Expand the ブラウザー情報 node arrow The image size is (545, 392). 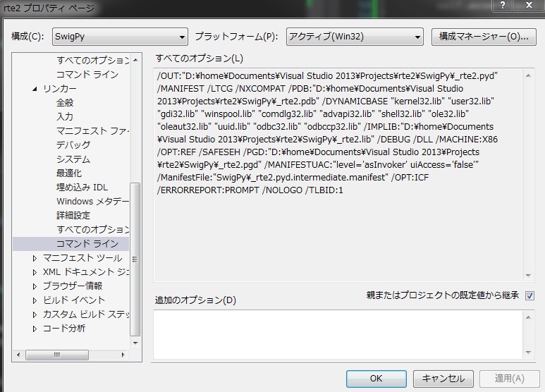coord(35,286)
